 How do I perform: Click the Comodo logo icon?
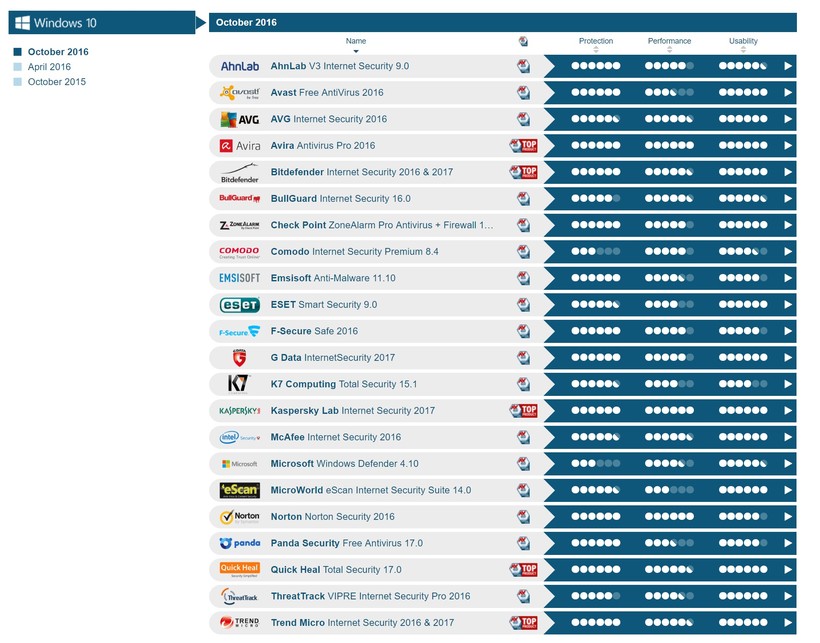tap(240, 252)
